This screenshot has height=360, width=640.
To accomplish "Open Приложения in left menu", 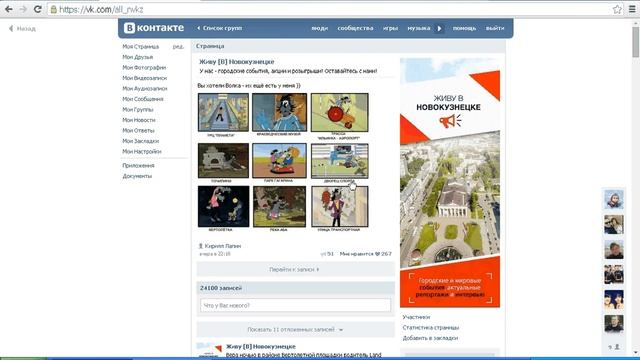I will tap(138, 166).
